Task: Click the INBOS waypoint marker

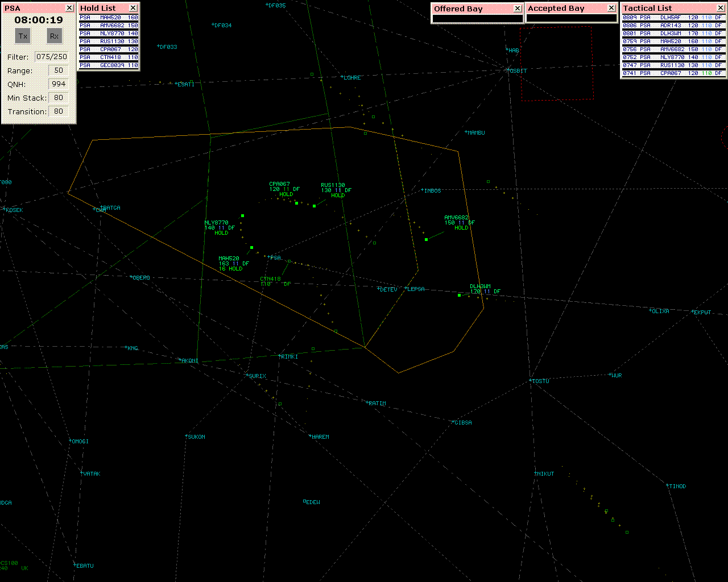Action: click(431, 190)
